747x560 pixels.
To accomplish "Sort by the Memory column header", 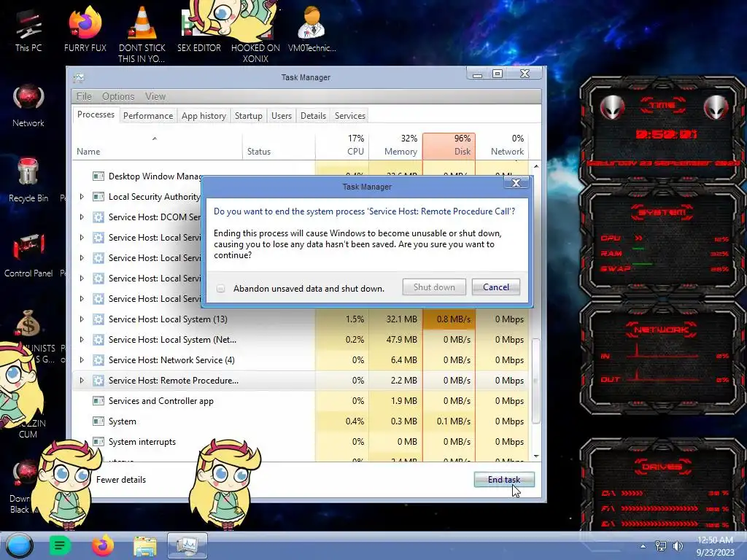I will point(395,146).
